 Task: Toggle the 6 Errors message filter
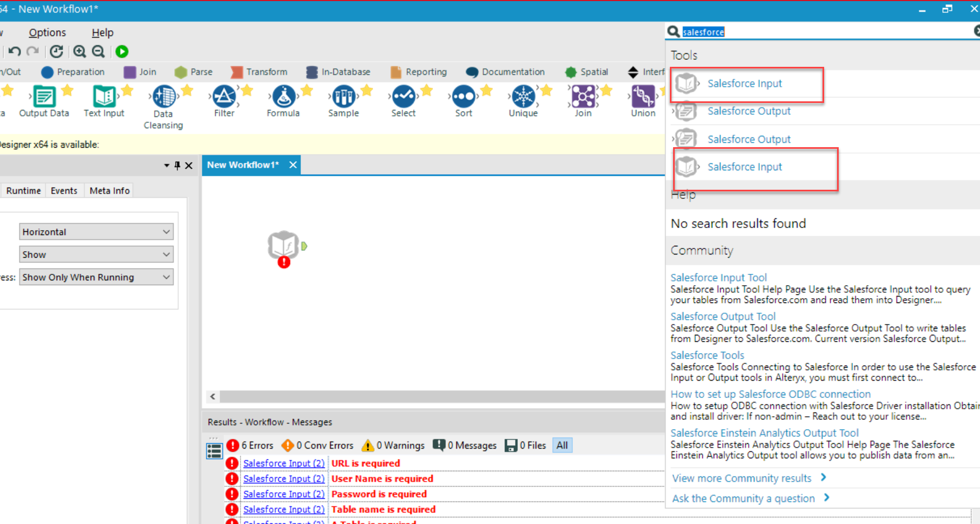tap(251, 445)
